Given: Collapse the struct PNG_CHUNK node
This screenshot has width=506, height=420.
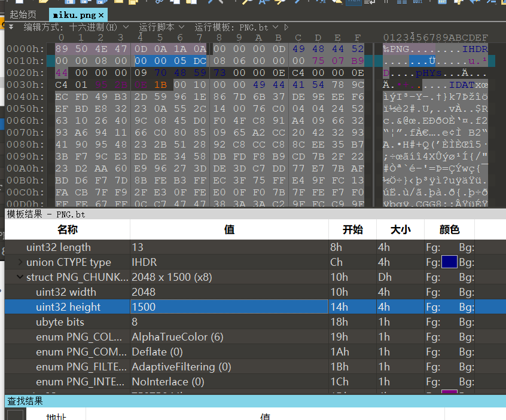Looking at the screenshot, I should pyautogui.click(x=21, y=277).
